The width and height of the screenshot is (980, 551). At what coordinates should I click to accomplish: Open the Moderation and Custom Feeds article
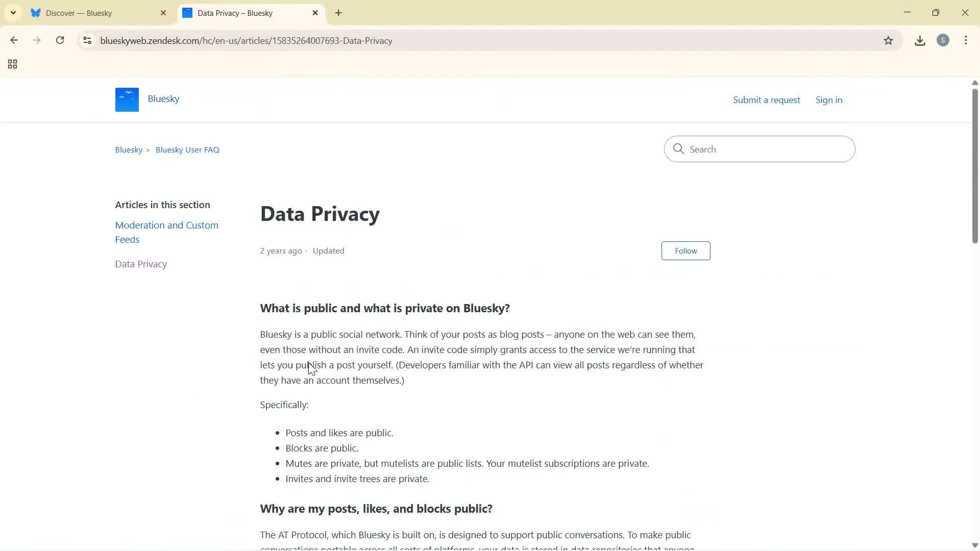(166, 232)
